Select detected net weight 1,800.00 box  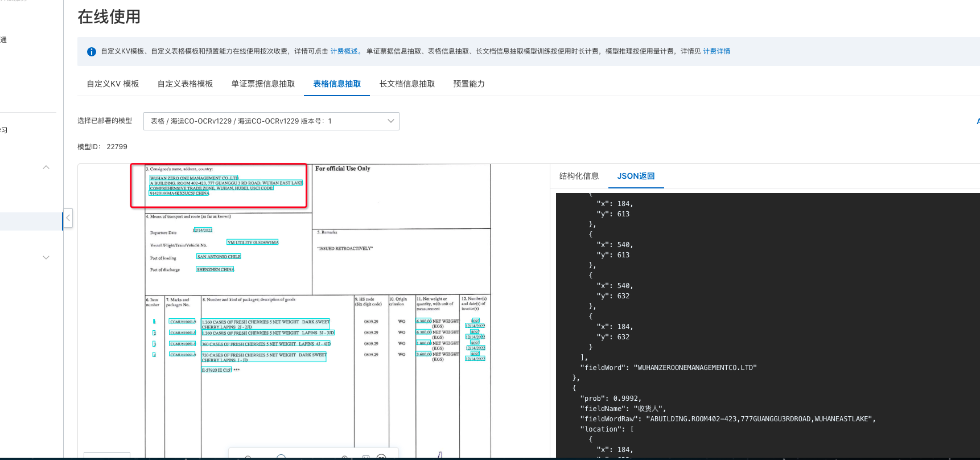pyautogui.click(x=423, y=343)
